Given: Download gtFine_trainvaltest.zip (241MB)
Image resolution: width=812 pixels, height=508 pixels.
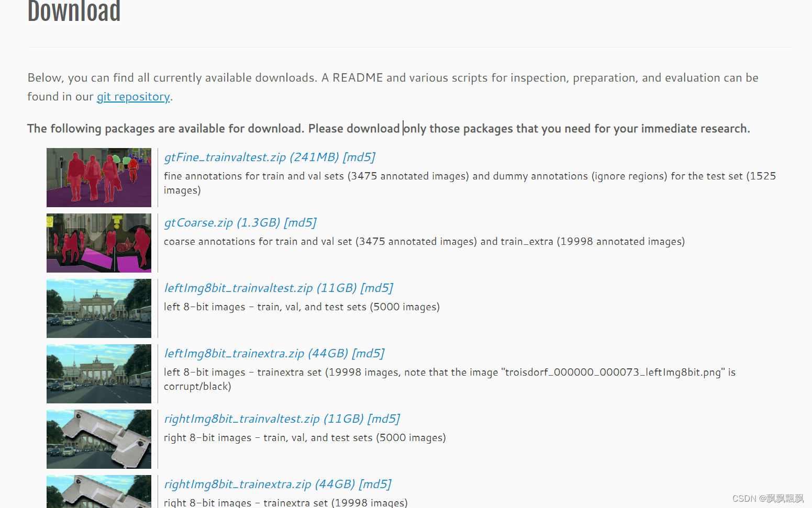Looking at the screenshot, I should tap(251, 157).
